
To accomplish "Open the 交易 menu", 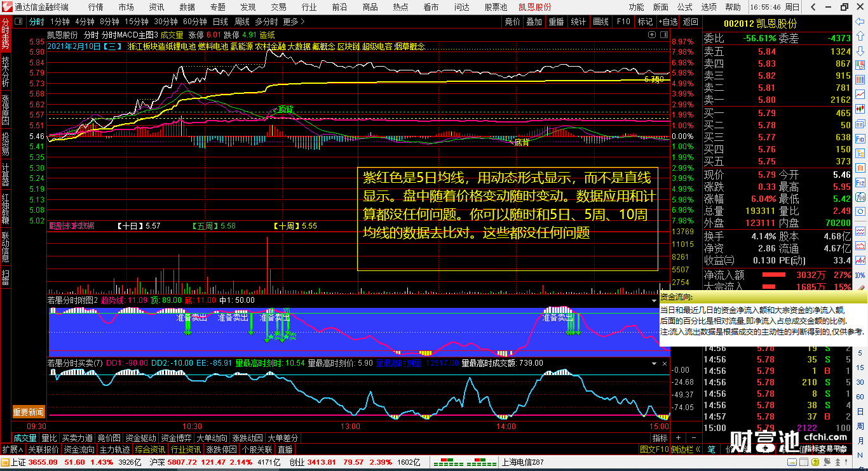I will click(x=278, y=7).
